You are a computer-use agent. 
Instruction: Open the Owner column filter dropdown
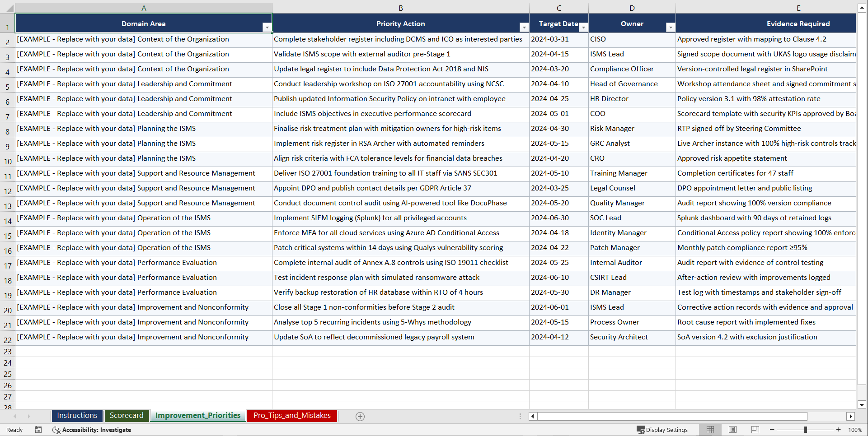[x=671, y=27]
